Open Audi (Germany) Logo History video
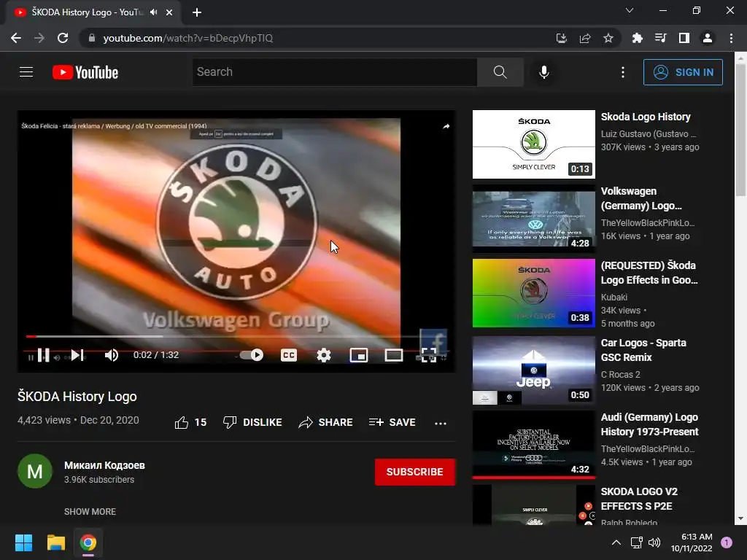This screenshot has width=747, height=560. pos(649,424)
